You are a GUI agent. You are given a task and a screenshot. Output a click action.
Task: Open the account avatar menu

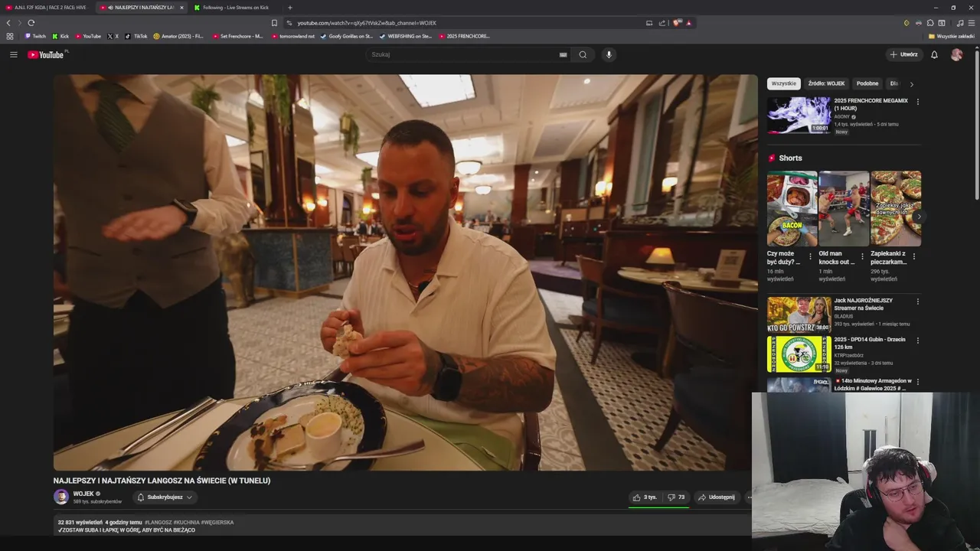click(956, 54)
